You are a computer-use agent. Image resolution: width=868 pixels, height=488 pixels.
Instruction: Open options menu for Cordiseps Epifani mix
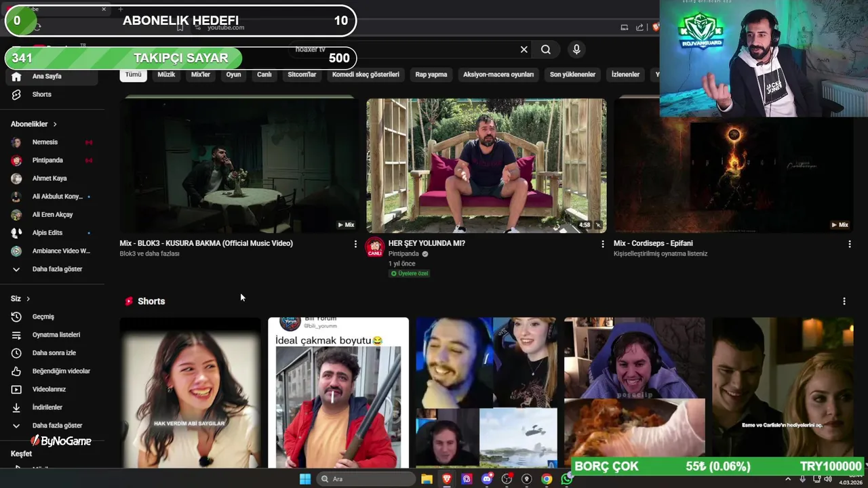(x=849, y=244)
